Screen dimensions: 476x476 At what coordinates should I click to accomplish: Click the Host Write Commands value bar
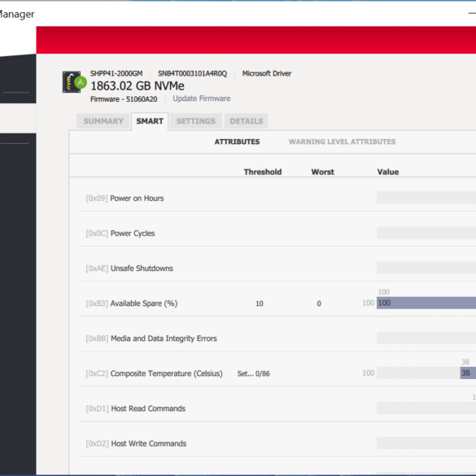[x=426, y=443]
